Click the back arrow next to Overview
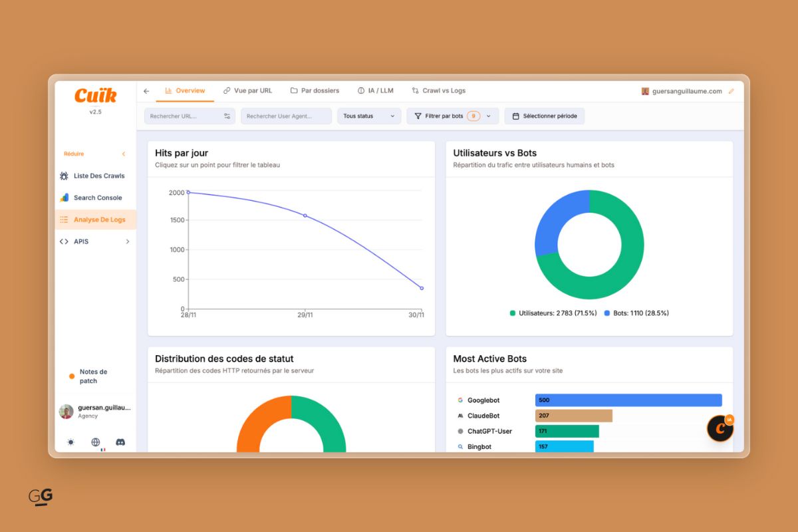798x532 pixels. point(146,90)
